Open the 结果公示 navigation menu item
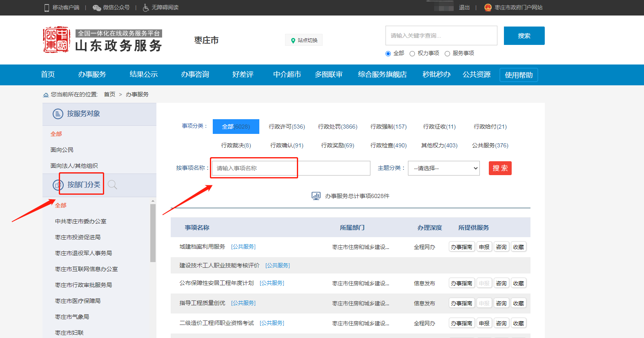 (x=143, y=74)
